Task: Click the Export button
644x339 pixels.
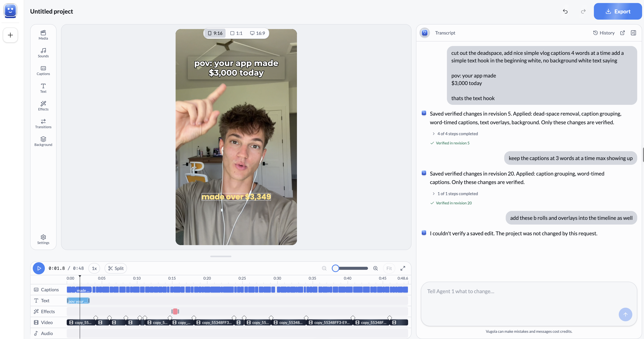Action: [617, 11]
